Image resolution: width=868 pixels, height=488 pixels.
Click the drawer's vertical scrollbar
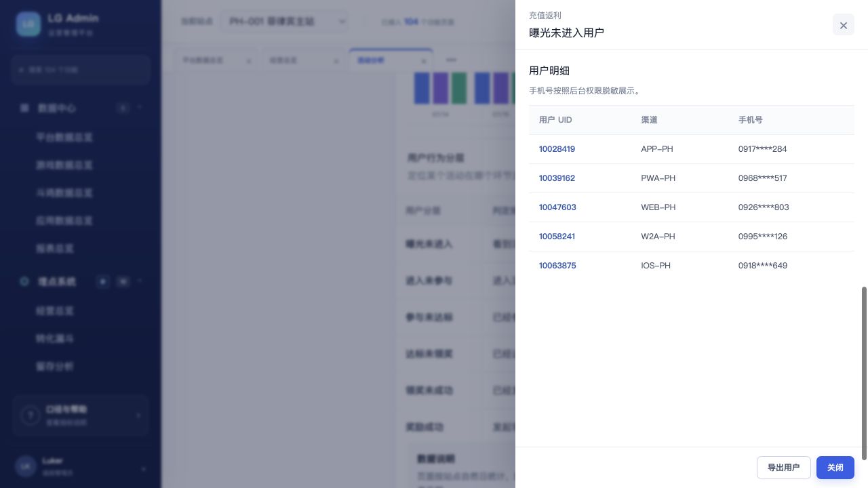click(x=864, y=373)
